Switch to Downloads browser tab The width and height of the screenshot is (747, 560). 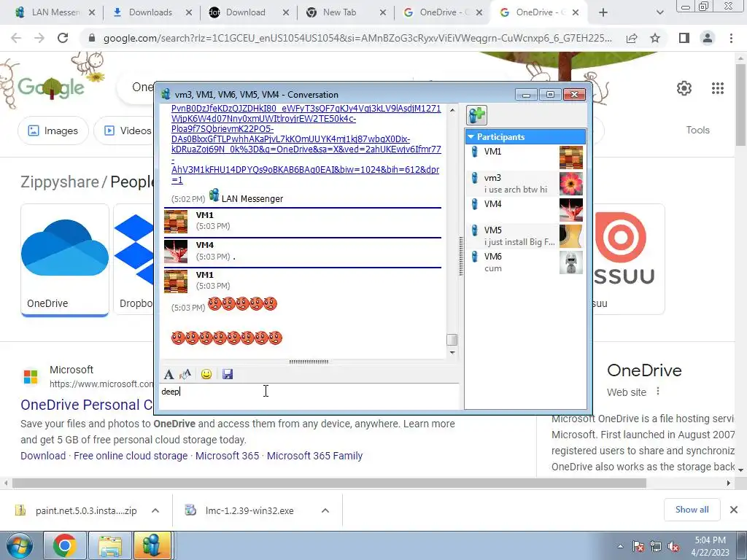150,12
